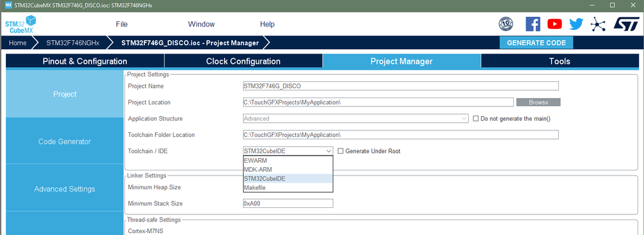This screenshot has width=644, height=235.
Task: Click the Toolchain Folder Location field
Action: pyautogui.click(x=400, y=134)
